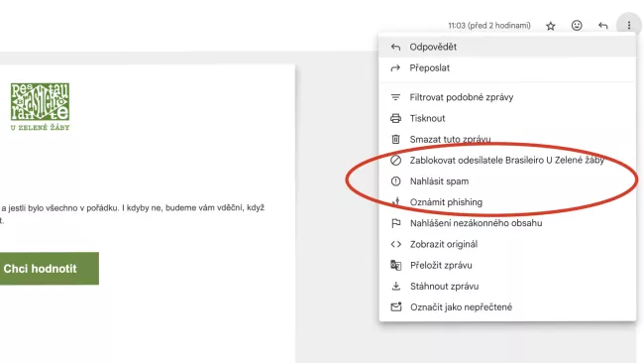Choose Tisknout to print the email

pyautogui.click(x=507, y=118)
